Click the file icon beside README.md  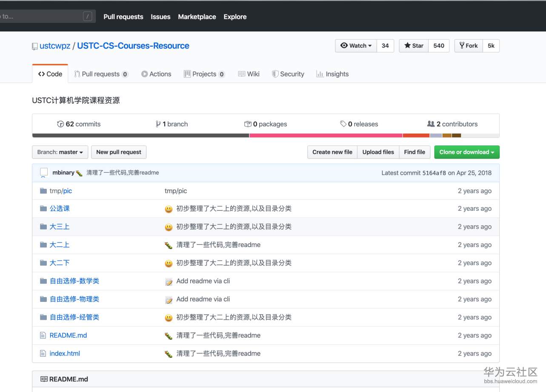coord(43,335)
